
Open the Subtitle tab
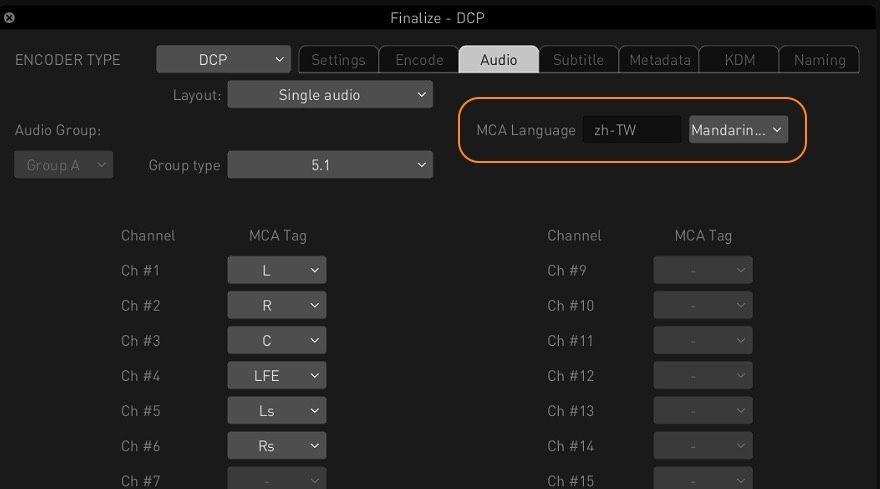(x=579, y=60)
